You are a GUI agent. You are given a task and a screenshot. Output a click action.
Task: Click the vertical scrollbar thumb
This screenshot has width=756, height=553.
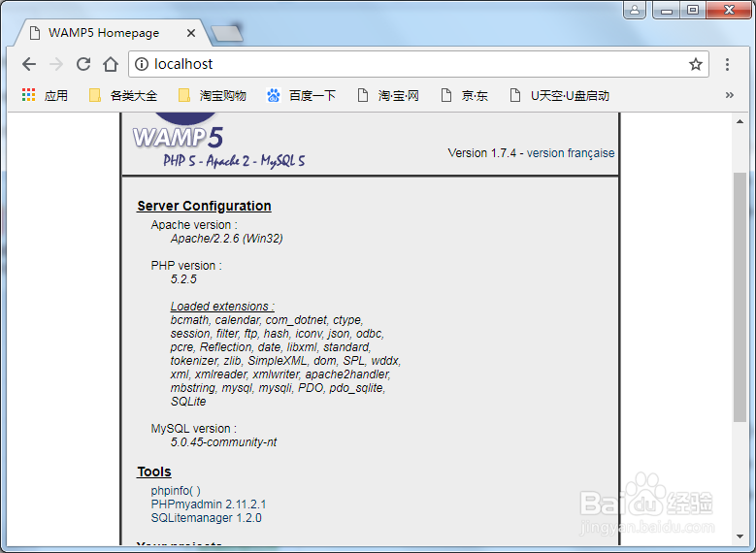coord(740,297)
